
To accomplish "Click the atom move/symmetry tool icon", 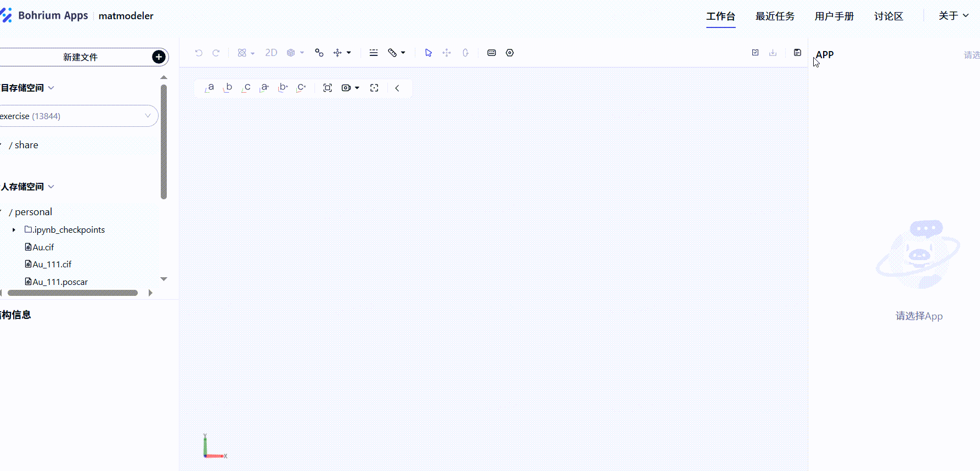I will [337, 53].
